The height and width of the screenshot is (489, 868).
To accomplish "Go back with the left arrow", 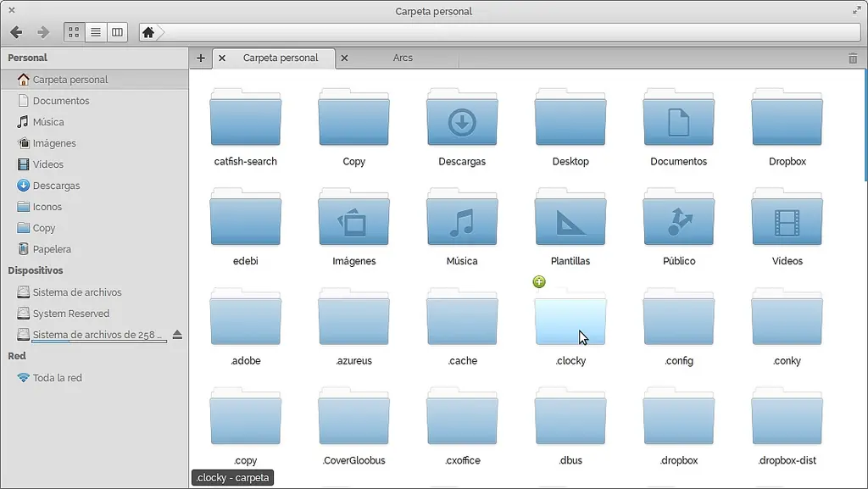I will (x=16, y=33).
